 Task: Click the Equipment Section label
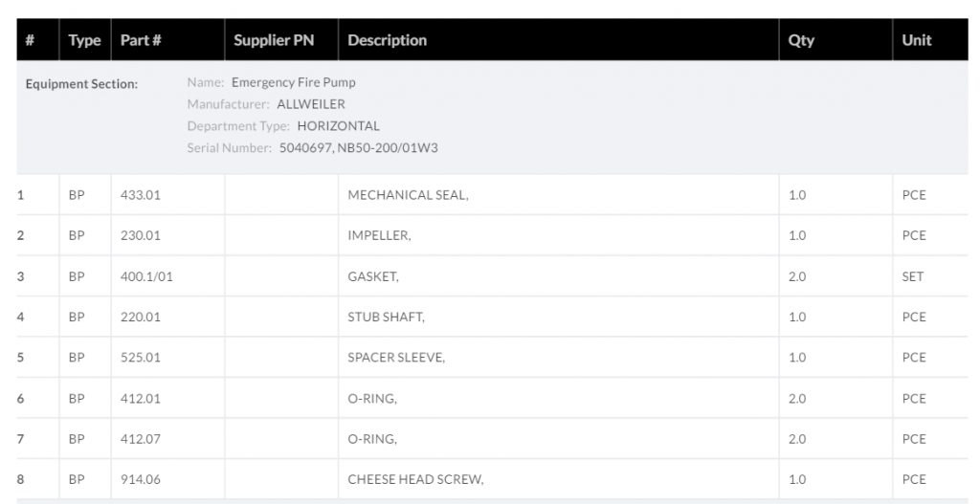pos(81,84)
